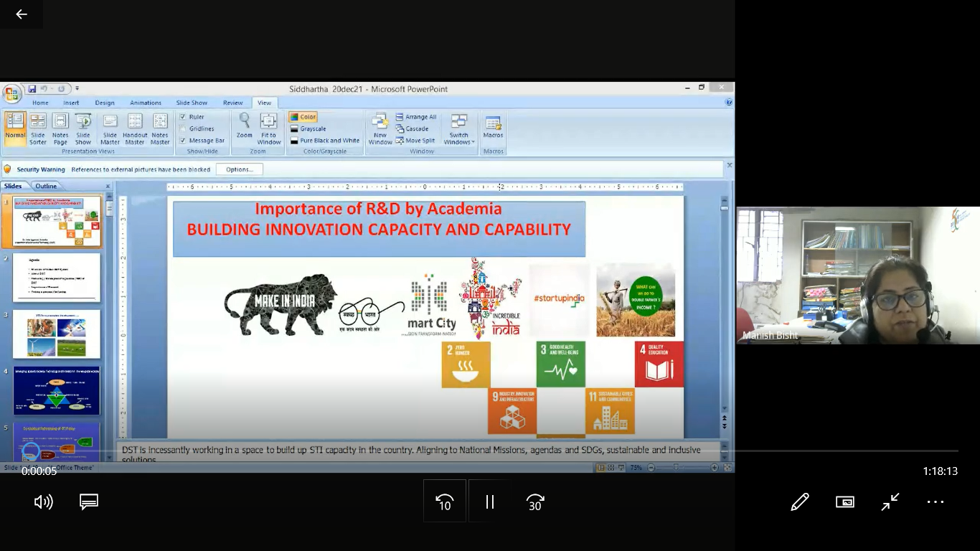
Task: Open captions/subtitles in the player
Action: (x=89, y=501)
